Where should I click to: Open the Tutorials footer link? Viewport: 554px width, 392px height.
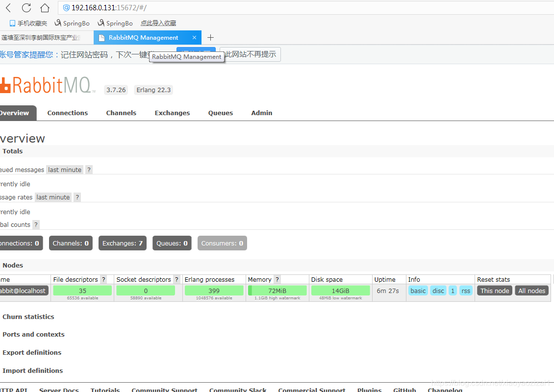105,390
